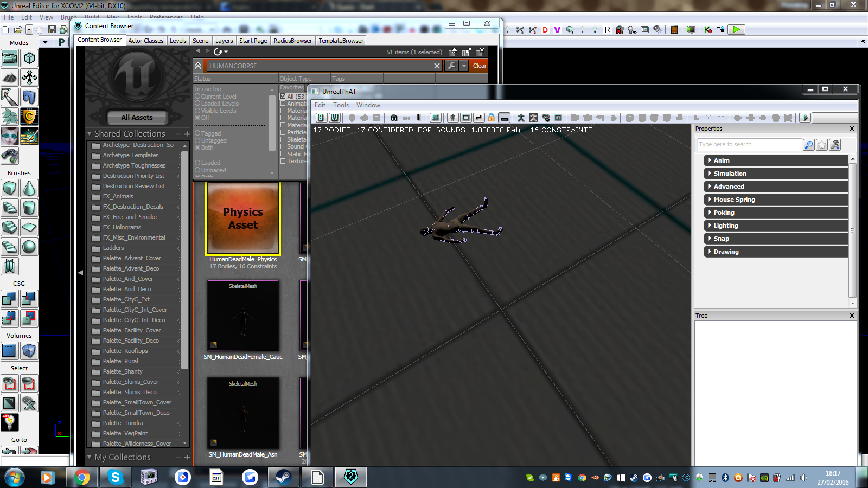Image resolution: width=868 pixels, height=488 pixels.
Task: Add a Sheet brush
Action: coord(29,227)
